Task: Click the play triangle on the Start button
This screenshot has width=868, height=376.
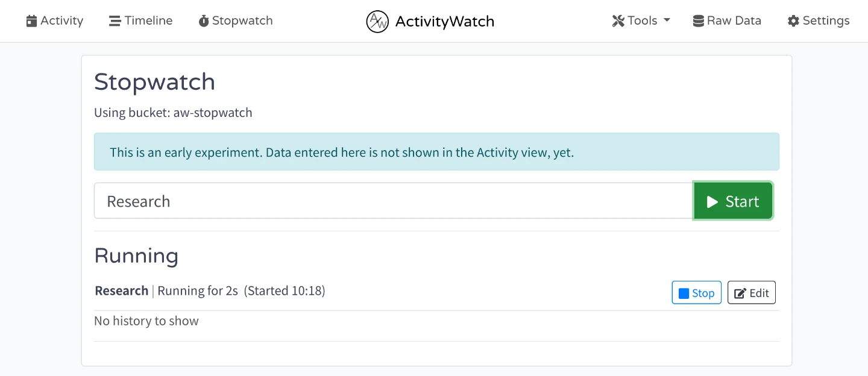Action: [712, 202]
